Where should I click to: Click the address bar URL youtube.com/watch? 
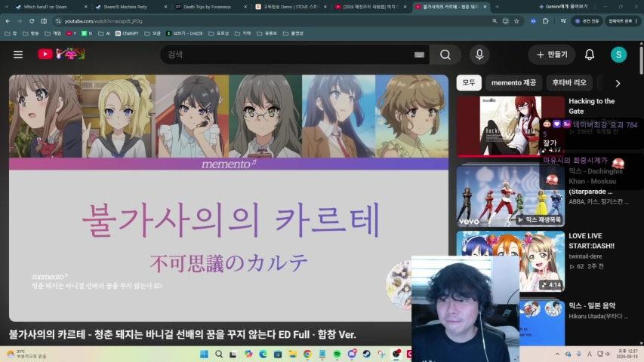103,21
